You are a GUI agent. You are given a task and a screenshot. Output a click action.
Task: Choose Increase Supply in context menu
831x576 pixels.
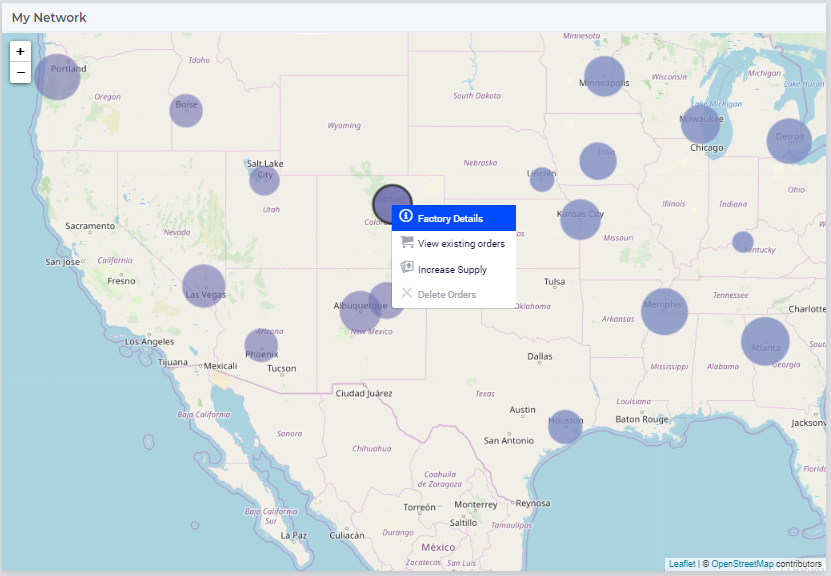(454, 269)
